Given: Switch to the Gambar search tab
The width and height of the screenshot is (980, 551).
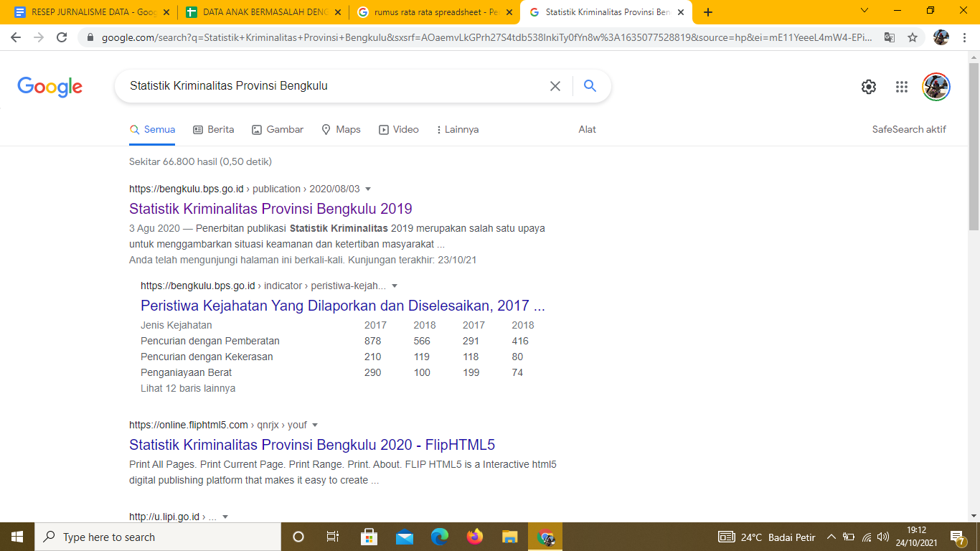Looking at the screenshot, I should [278, 130].
